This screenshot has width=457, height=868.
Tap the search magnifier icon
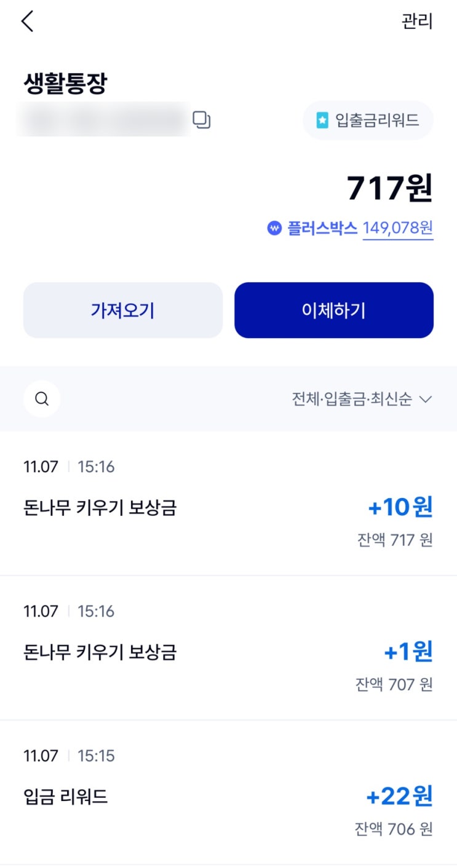click(42, 399)
